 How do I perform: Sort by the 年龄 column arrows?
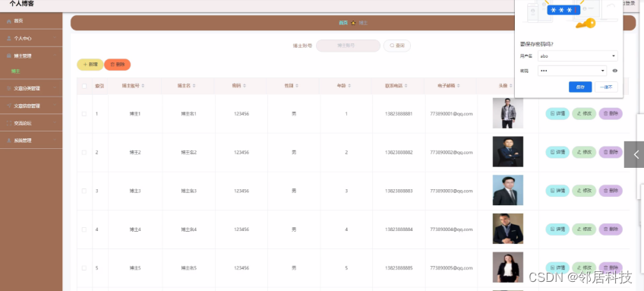[x=349, y=86]
